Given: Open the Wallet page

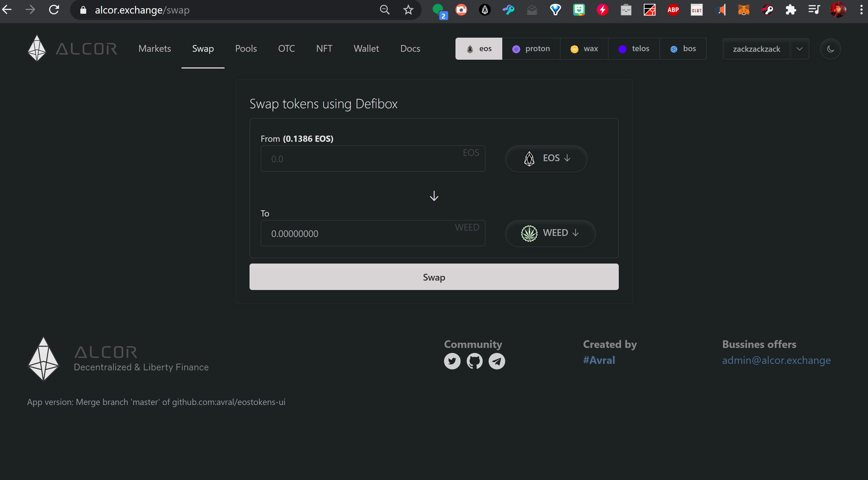Looking at the screenshot, I should 366,49.
